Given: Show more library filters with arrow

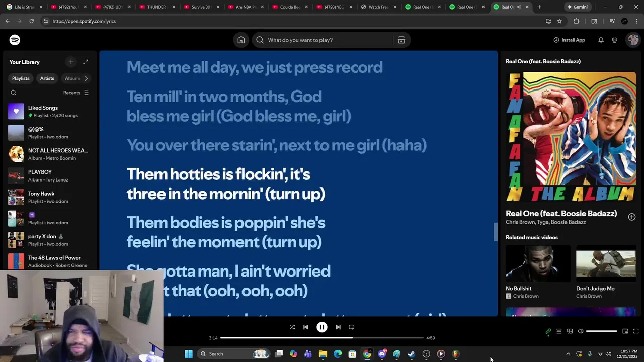Looking at the screenshot, I should tap(86, 78).
